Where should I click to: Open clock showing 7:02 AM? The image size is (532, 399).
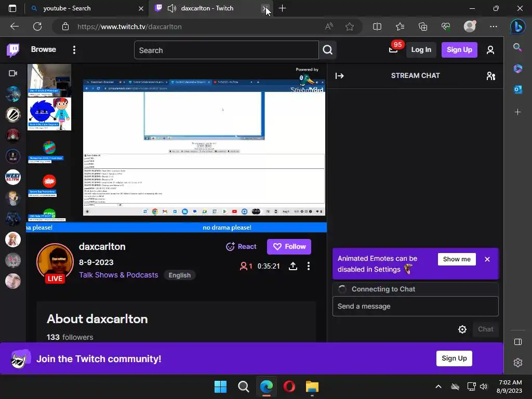click(509, 387)
